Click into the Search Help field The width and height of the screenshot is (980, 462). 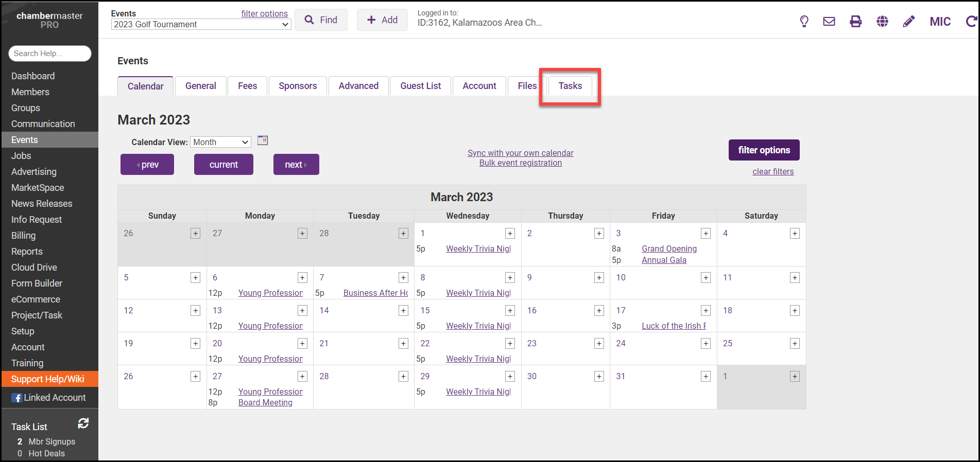(50, 54)
